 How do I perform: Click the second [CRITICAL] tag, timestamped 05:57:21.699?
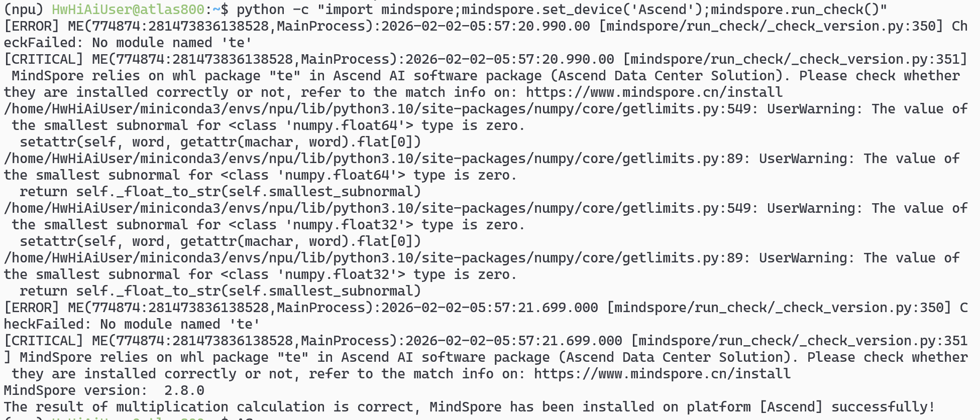[x=44, y=341]
